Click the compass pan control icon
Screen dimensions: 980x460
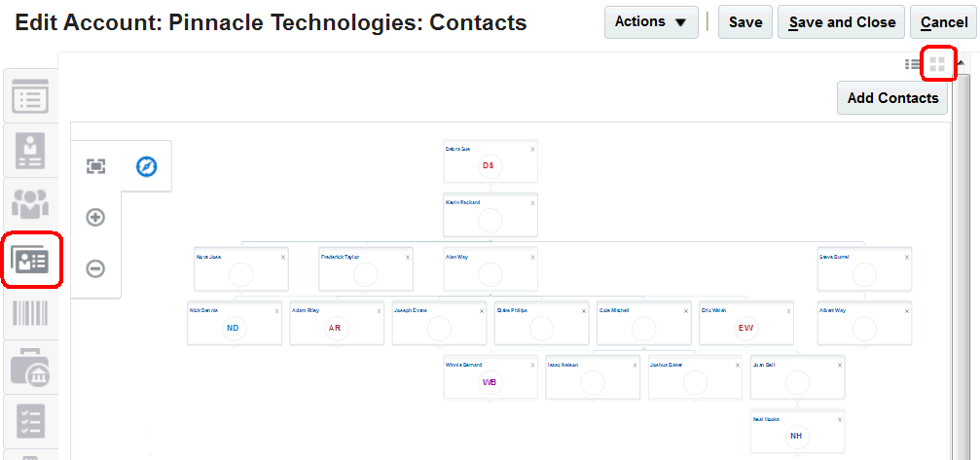147,166
